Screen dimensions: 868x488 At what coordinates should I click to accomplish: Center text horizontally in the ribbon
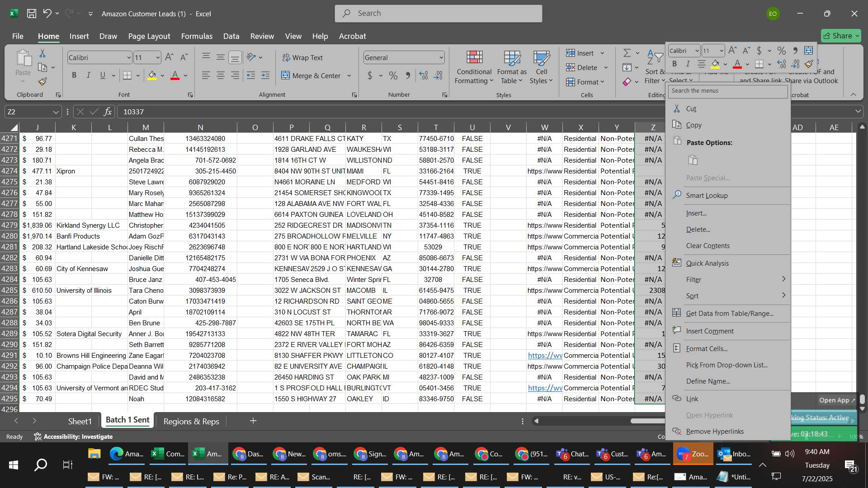pyautogui.click(x=220, y=75)
